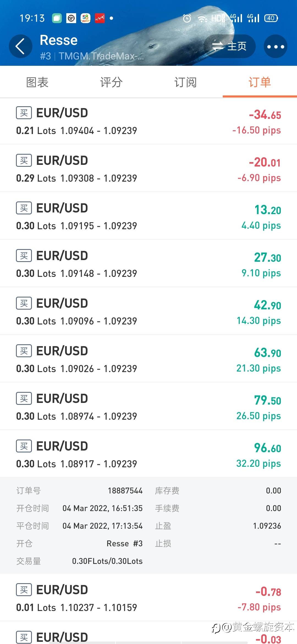Tap the alarm clock status icon
The height and width of the screenshot is (644, 297).
pyautogui.click(x=187, y=18)
